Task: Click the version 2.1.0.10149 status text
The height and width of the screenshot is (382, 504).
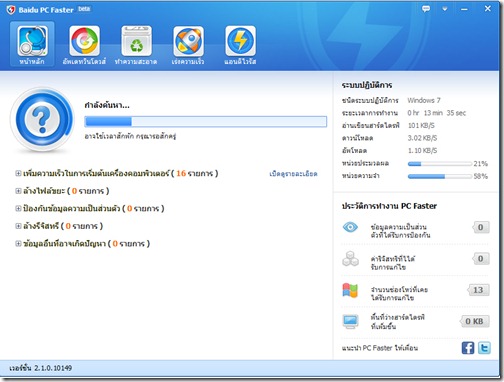Action: (x=41, y=368)
